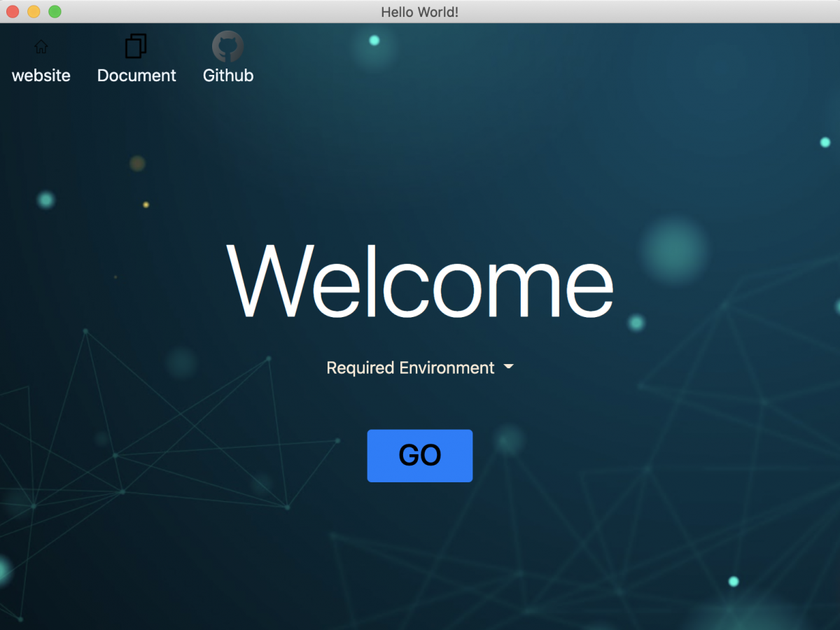Screen dimensions: 840x630
Task: Expand the Required Environment dropdown
Action: pos(420,367)
